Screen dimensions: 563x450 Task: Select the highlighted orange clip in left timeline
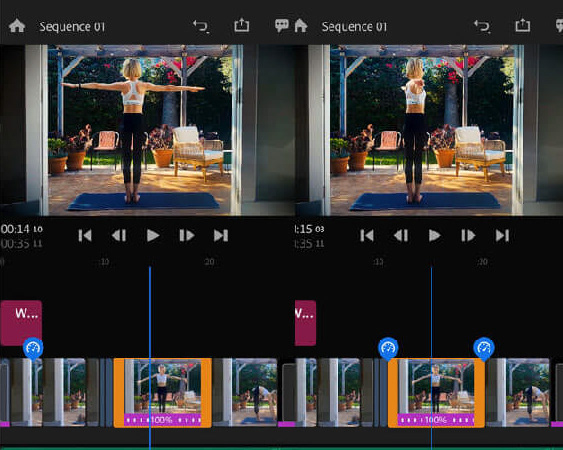[163, 393]
